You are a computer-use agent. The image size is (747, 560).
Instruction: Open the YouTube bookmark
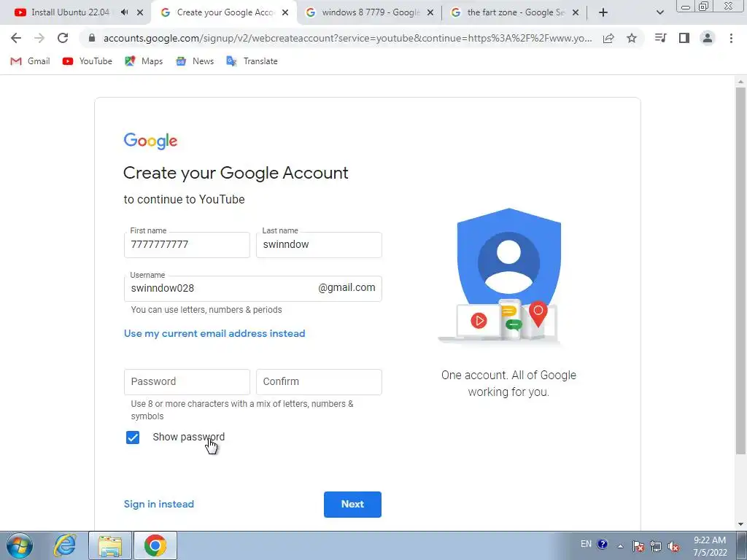[x=88, y=61]
